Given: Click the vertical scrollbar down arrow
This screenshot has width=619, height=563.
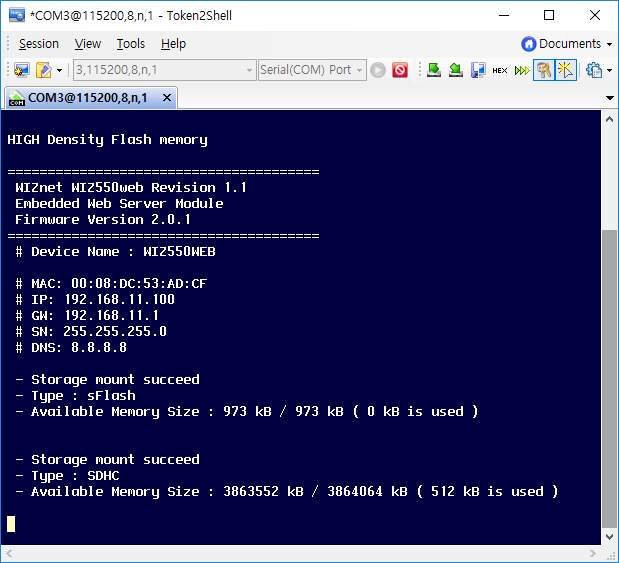Looking at the screenshot, I should click(609, 537).
